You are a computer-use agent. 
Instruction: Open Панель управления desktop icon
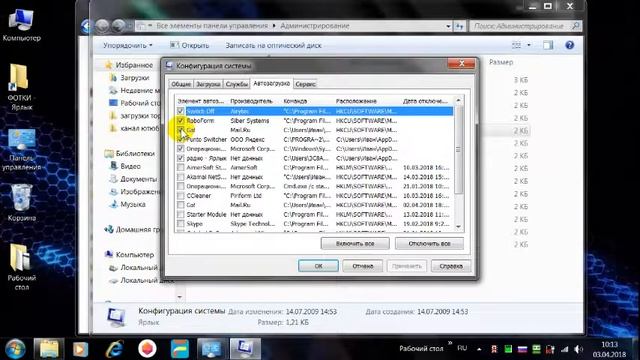pos(21,150)
